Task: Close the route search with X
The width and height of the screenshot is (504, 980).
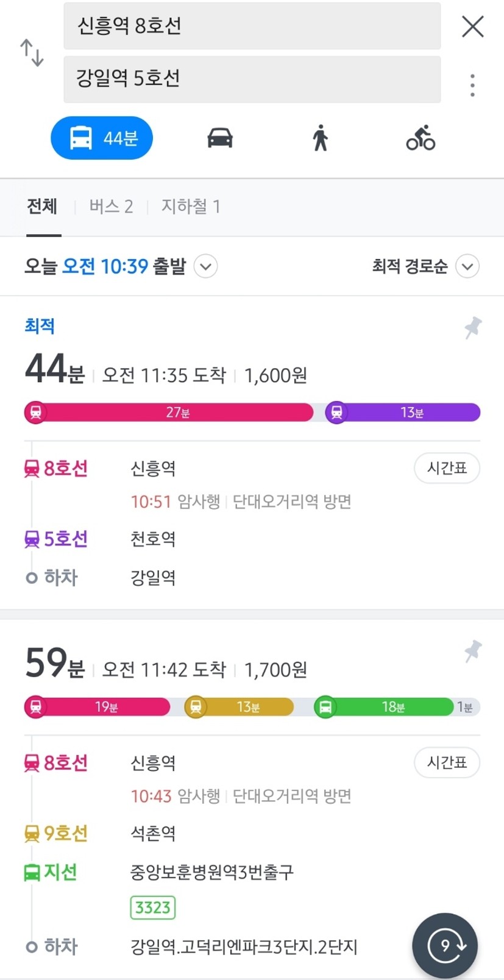Action: click(x=472, y=27)
